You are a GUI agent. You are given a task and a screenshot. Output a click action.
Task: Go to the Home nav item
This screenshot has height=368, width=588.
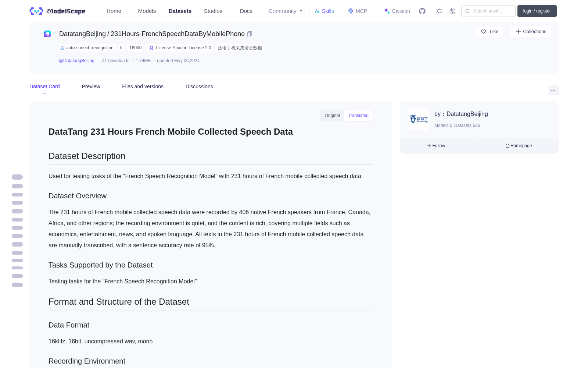[x=114, y=11]
